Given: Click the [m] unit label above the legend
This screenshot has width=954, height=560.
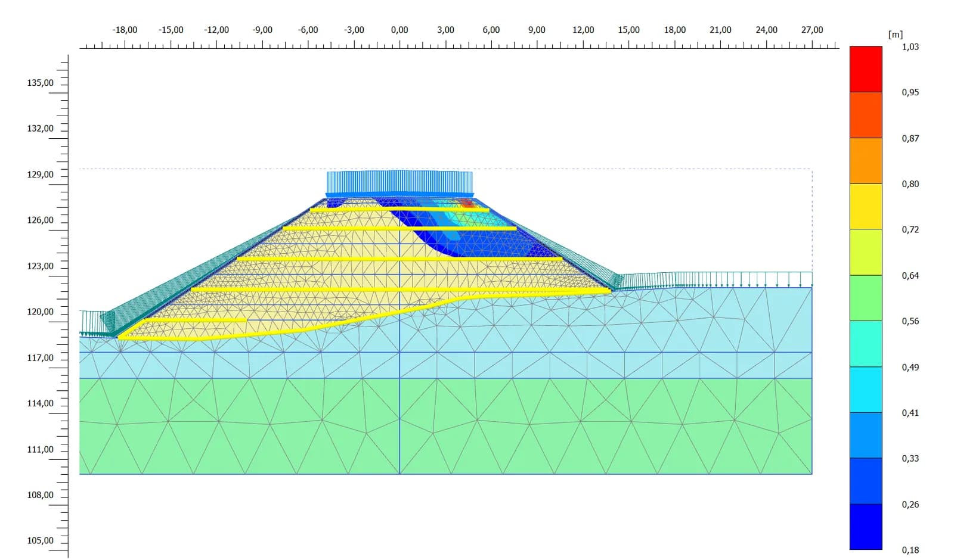Looking at the screenshot, I should [x=896, y=35].
